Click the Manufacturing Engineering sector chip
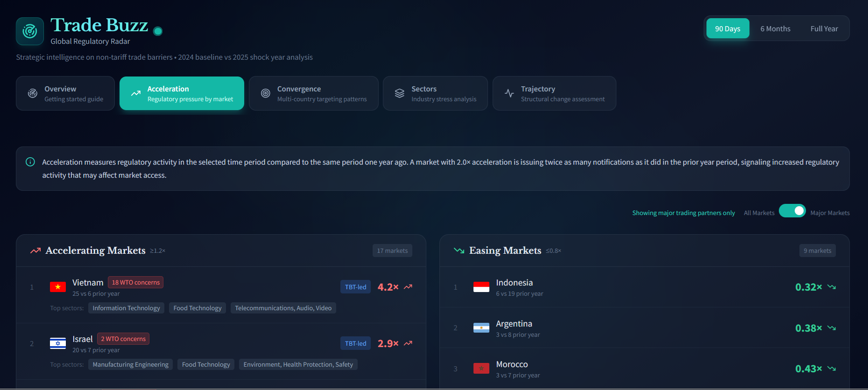Image resolution: width=868 pixels, height=390 pixels. point(131,364)
